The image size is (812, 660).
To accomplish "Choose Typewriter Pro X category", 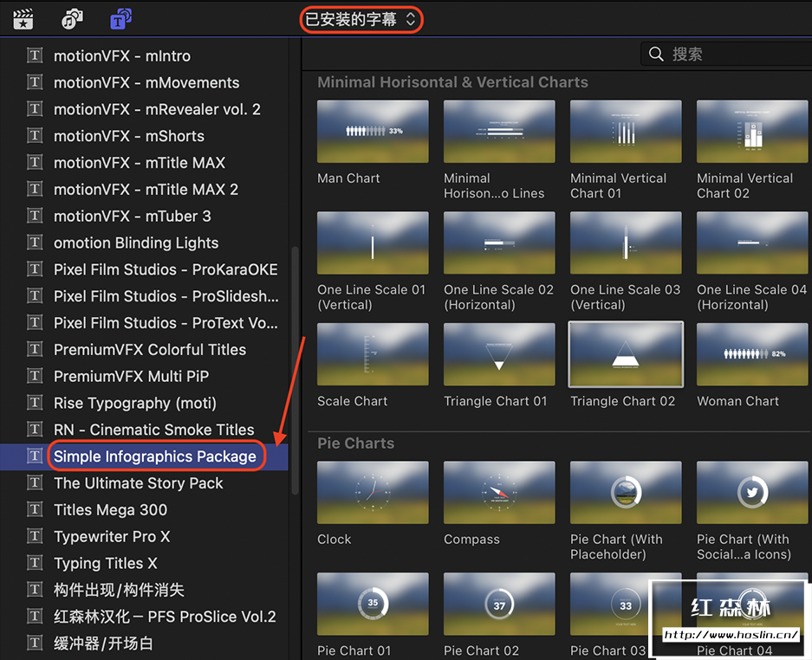I will tap(144, 537).
